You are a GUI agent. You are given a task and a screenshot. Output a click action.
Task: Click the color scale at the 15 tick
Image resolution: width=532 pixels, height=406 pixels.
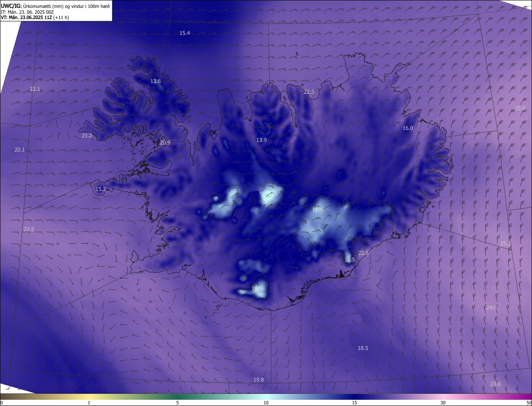pyautogui.click(x=355, y=403)
